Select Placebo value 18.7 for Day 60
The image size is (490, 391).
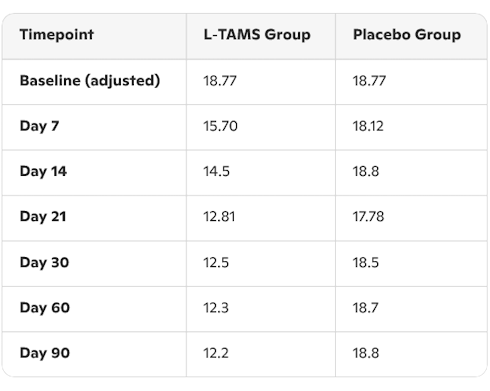pyautogui.click(x=366, y=308)
